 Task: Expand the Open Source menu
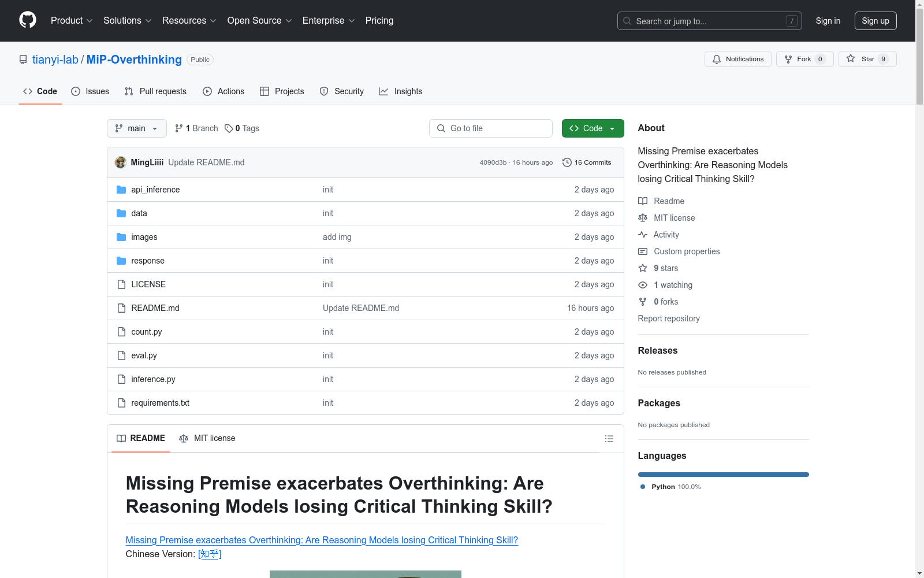(260, 20)
